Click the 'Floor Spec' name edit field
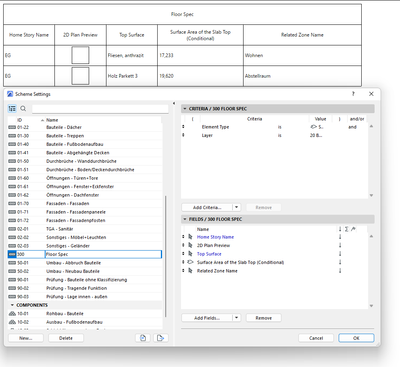Image resolution: width=400 pixels, height=367 pixels. [103, 254]
